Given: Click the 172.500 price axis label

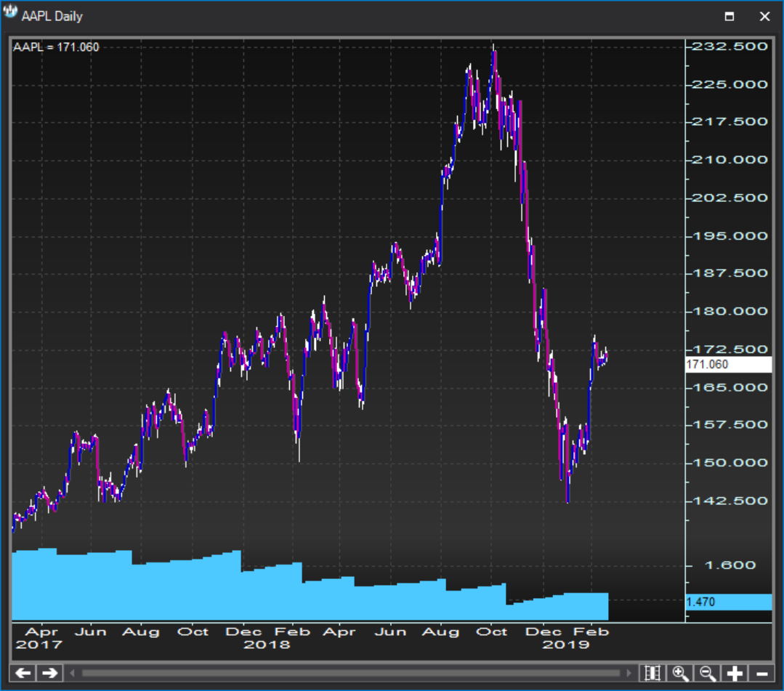Looking at the screenshot, I should tap(730, 349).
